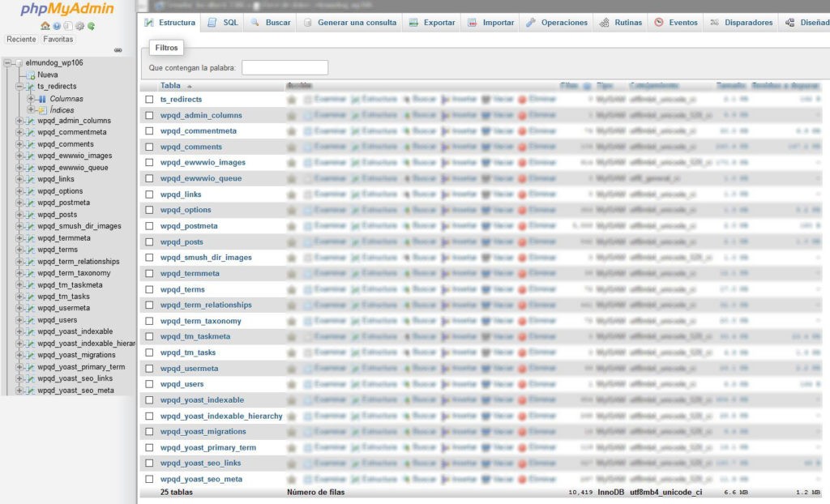Expand wpqd_admin_columns in the sidebar tree
This screenshot has width=830, height=504.
[19, 121]
